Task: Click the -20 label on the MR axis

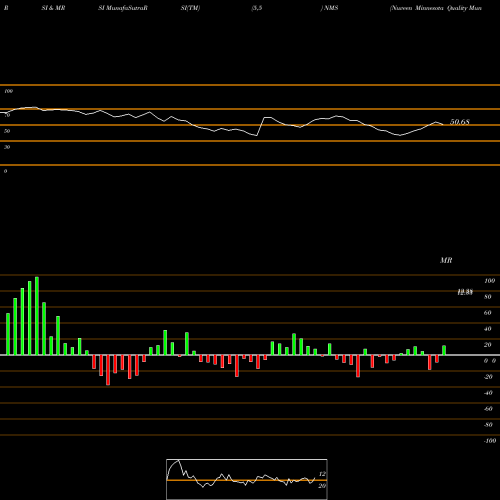Action: click(488, 377)
